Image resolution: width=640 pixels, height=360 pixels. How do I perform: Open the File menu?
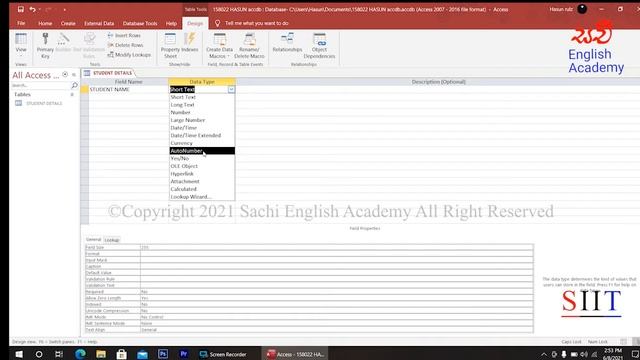pyautogui.click(x=21, y=23)
